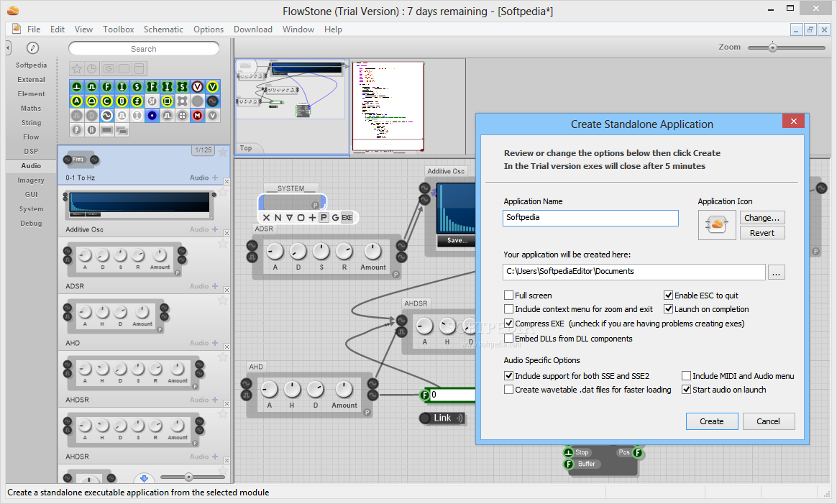Enable Include MIDI and Audio menu
Image resolution: width=837 pixels, height=504 pixels.
687,376
